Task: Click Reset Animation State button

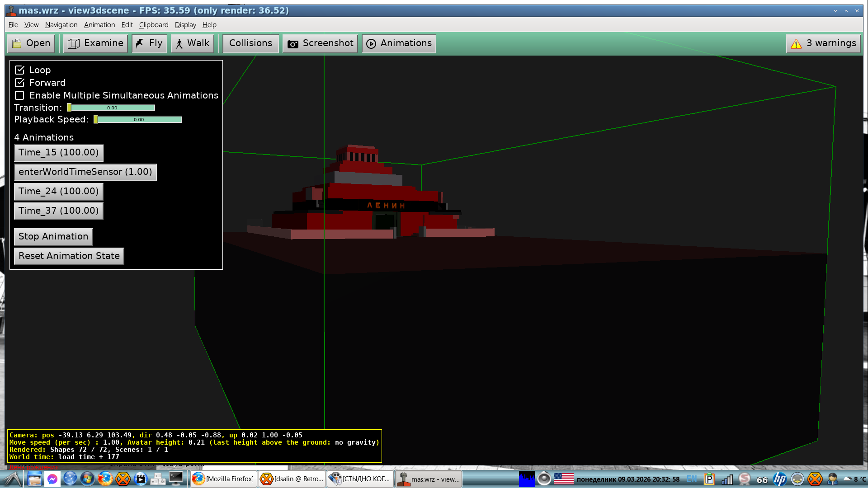Action: [69, 256]
